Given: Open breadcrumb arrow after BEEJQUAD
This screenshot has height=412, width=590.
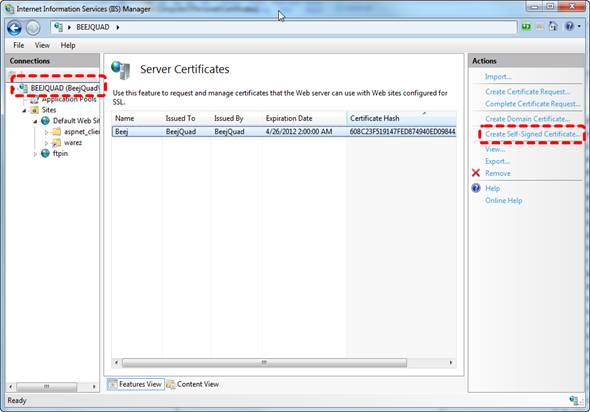Looking at the screenshot, I should pyautogui.click(x=118, y=27).
